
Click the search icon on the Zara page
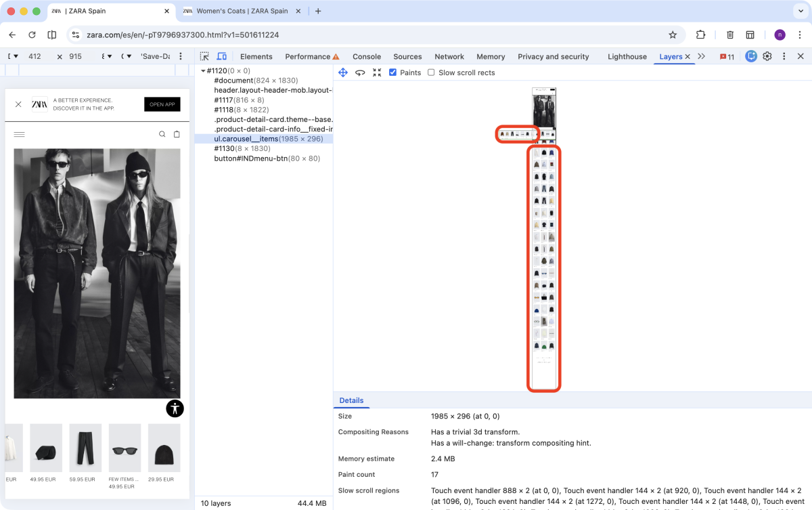click(162, 134)
